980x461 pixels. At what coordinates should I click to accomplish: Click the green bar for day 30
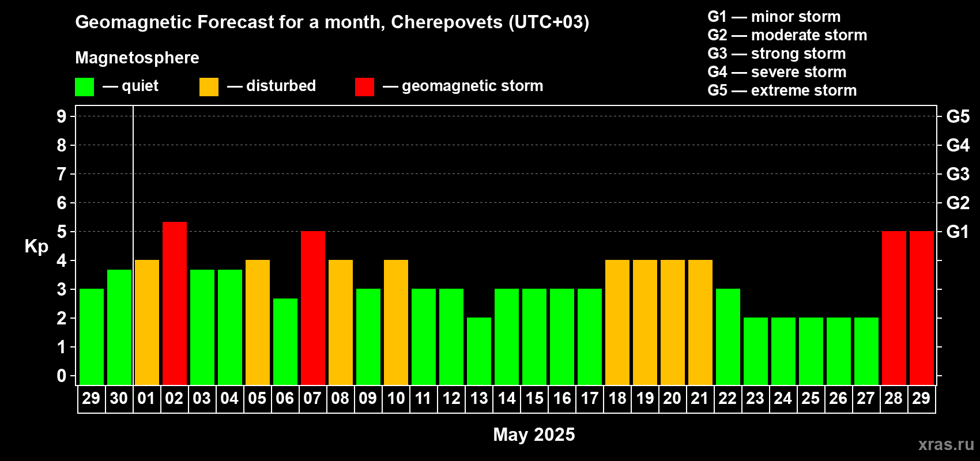point(119,327)
